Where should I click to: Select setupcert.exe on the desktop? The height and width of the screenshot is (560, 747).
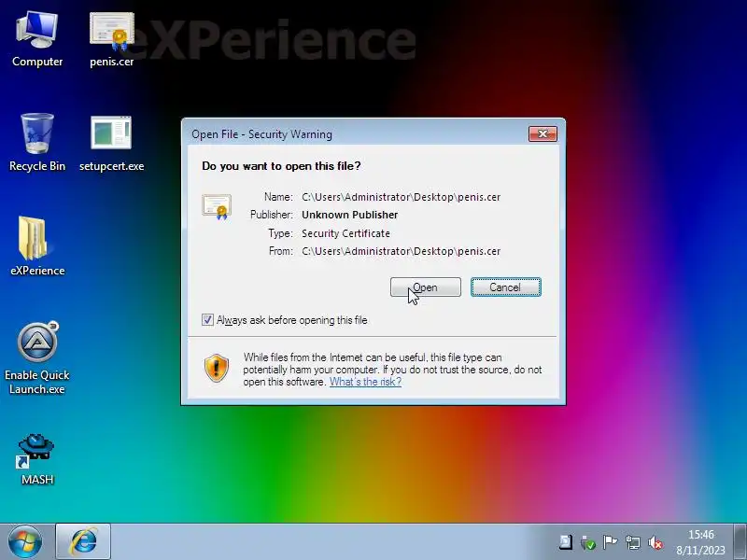[111, 143]
